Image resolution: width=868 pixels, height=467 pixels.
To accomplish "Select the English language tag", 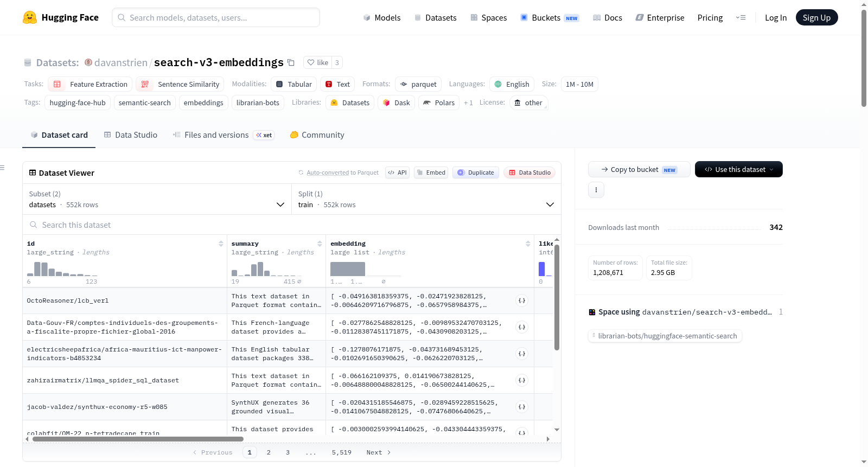I will point(512,84).
